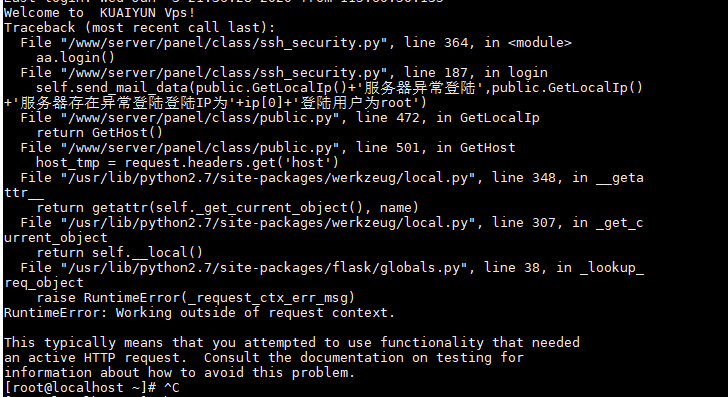Click the Welcome to KUAIYUN Vps line

(99, 13)
